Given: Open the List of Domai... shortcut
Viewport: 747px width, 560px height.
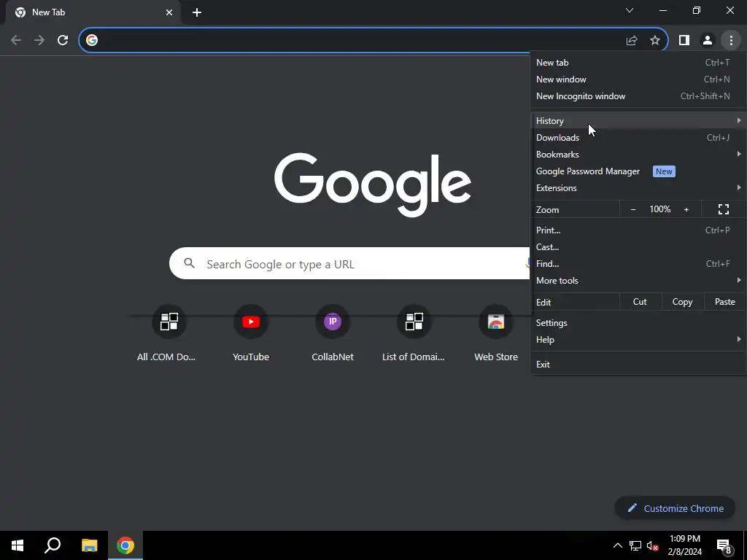Looking at the screenshot, I should point(414,333).
